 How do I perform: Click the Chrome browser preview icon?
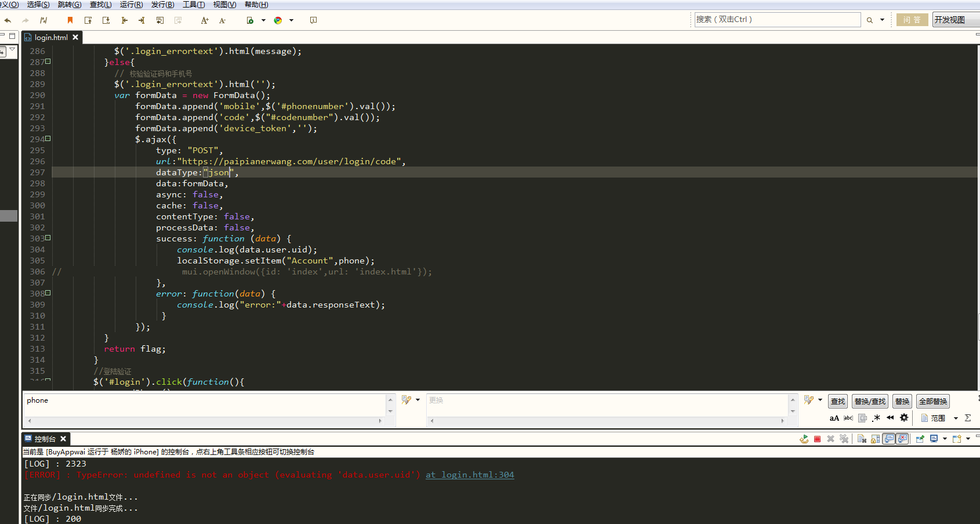tap(278, 20)
